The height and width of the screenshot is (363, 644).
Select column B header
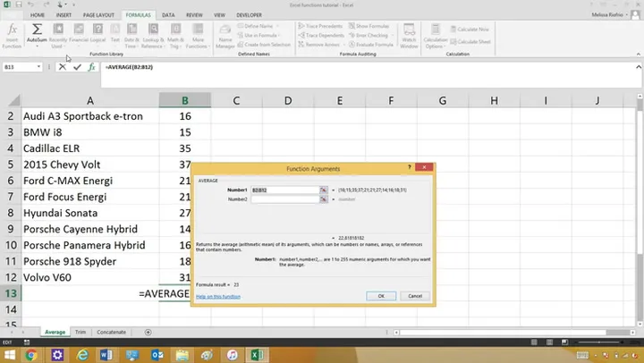[185, 101]
